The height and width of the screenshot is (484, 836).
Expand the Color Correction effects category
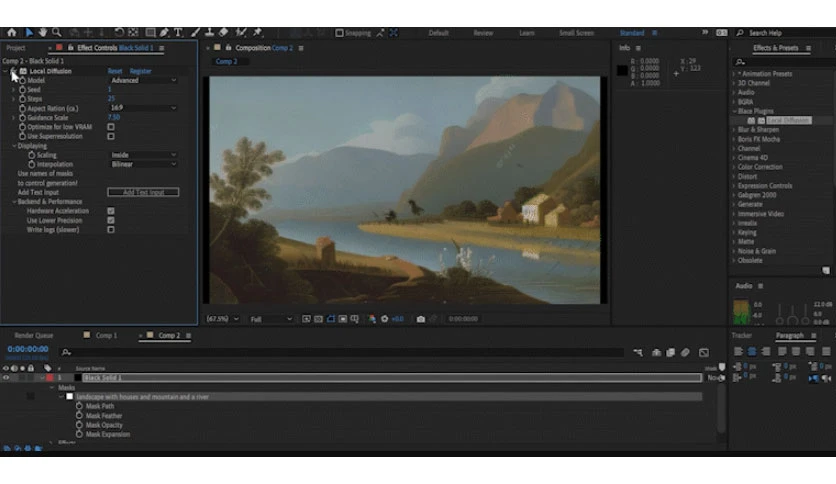(x=734, y=167)
